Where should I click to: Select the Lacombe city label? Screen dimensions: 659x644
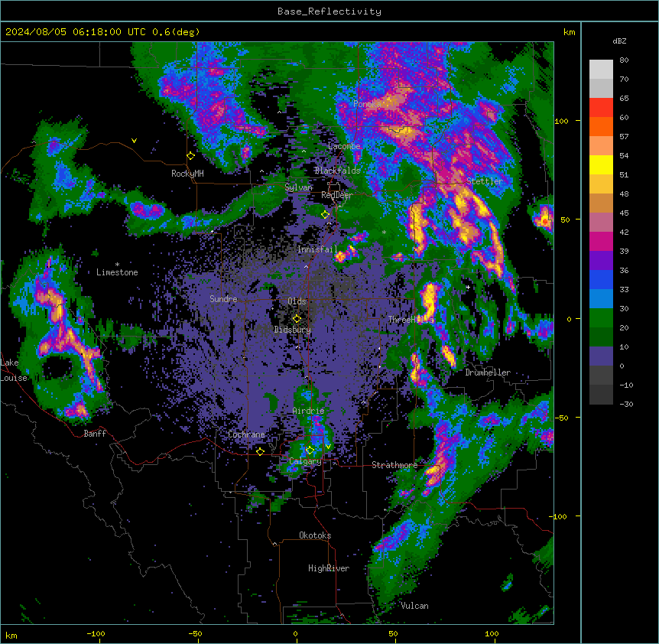(x=344, y=146)
